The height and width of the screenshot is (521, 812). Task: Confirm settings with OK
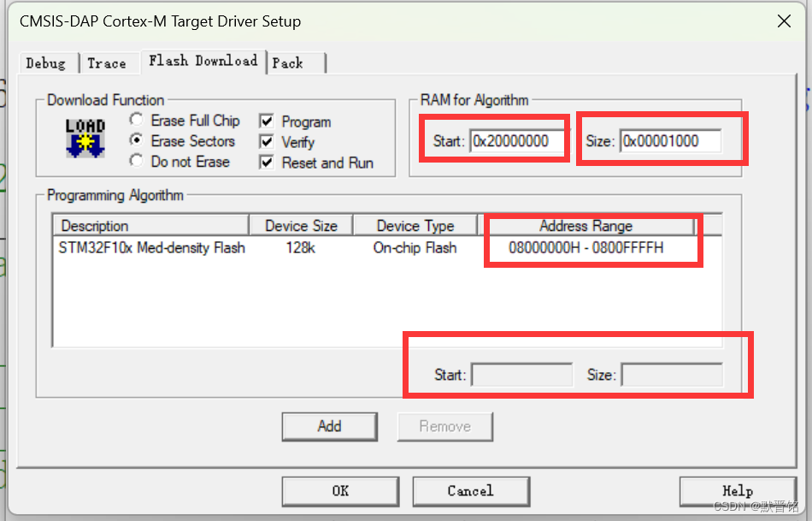pos(340,491)
